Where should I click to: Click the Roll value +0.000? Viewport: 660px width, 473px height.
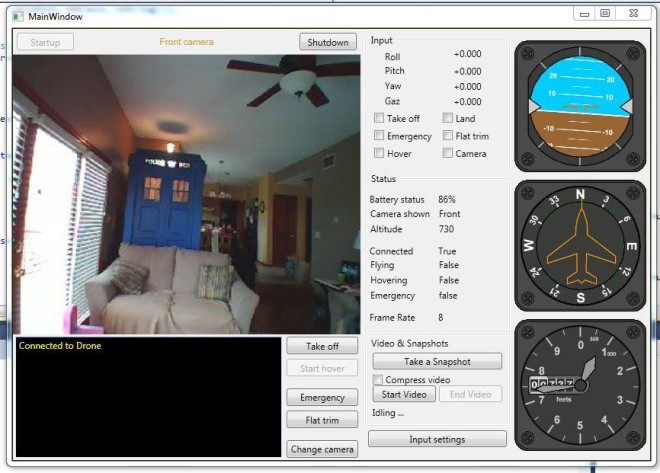[467, 54]
